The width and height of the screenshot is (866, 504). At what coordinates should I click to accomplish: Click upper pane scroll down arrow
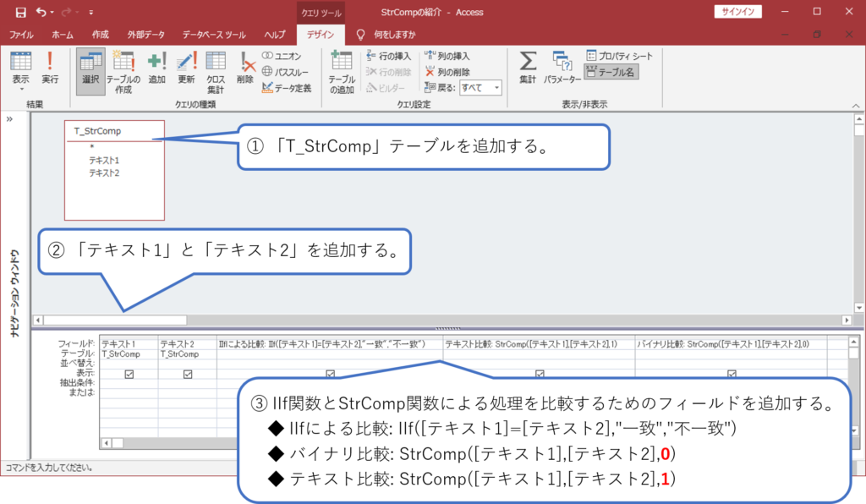tap(859, 308)
